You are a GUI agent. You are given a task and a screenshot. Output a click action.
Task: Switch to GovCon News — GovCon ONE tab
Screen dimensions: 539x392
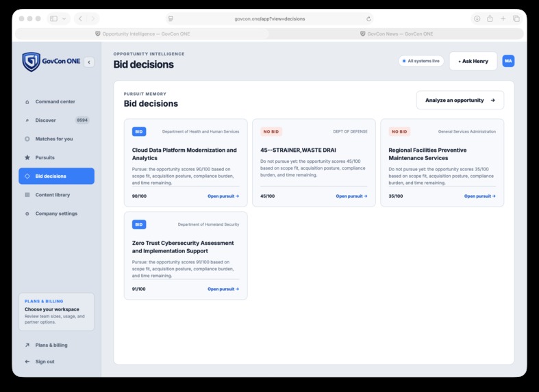coord(397,34)
